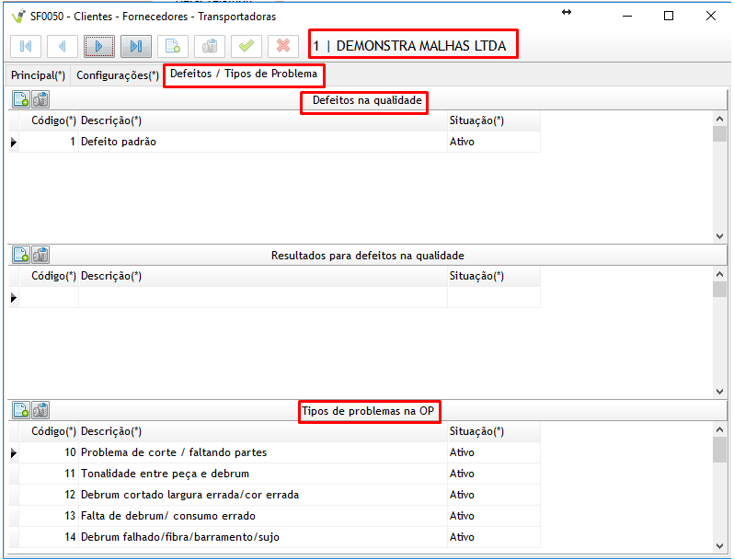
Task: Click empty code cell in Resultados table
Action: tap(49, 297)
